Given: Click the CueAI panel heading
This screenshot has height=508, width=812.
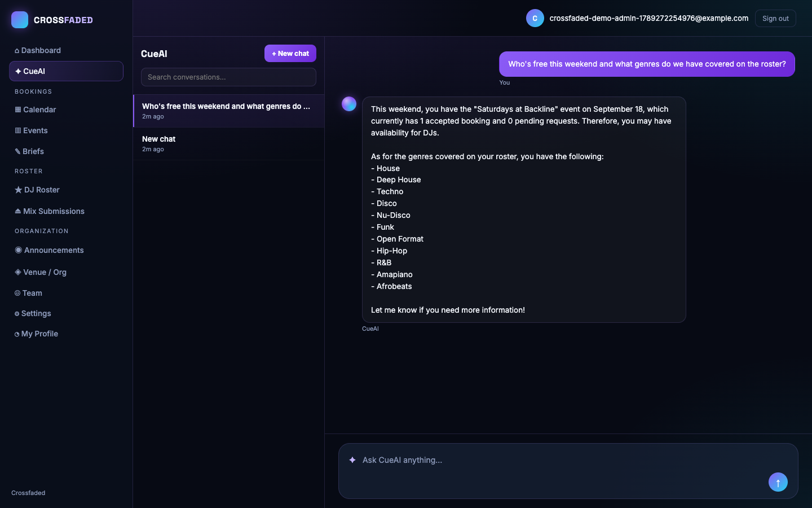Looking at the screenshot, I should [154, 54].
